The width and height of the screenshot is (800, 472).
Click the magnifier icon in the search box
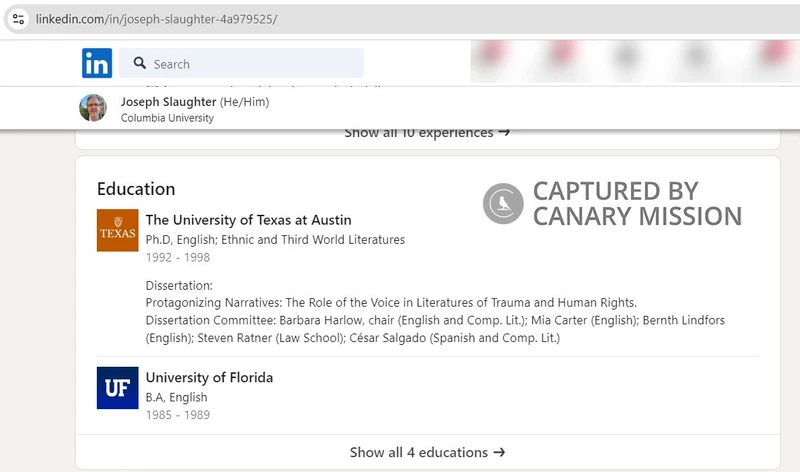[139, 63]
